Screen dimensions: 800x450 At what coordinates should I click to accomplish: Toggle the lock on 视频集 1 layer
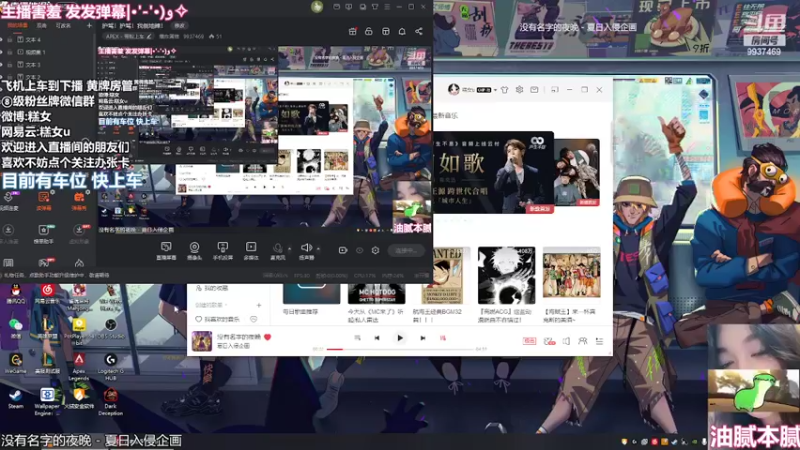(x=10, y=52)
